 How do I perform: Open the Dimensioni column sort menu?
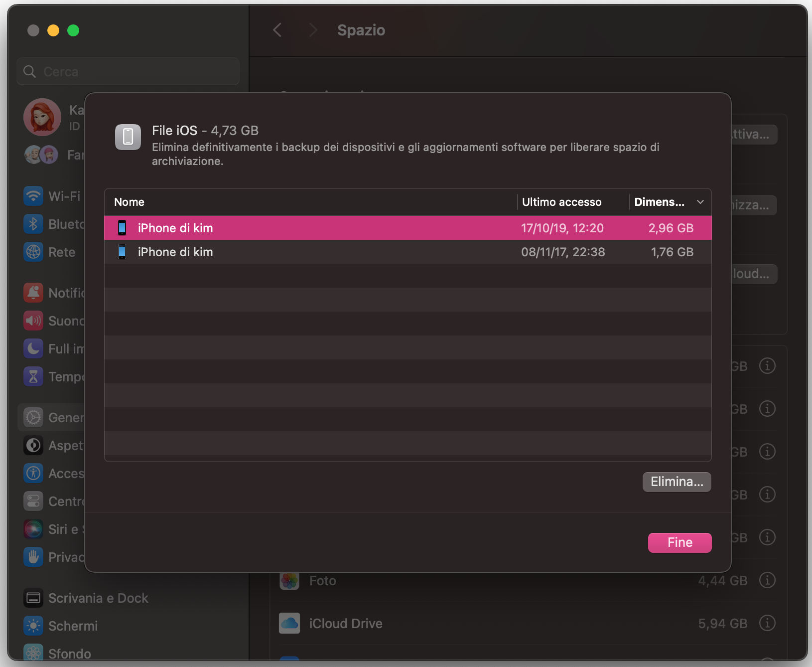click(x=700, y=202)
